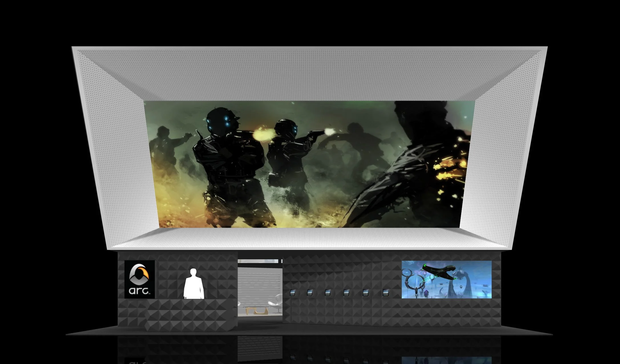The width and height of the screenshot is (620, 364).
Task: Click the Arc logo sign
Action: 140,279
